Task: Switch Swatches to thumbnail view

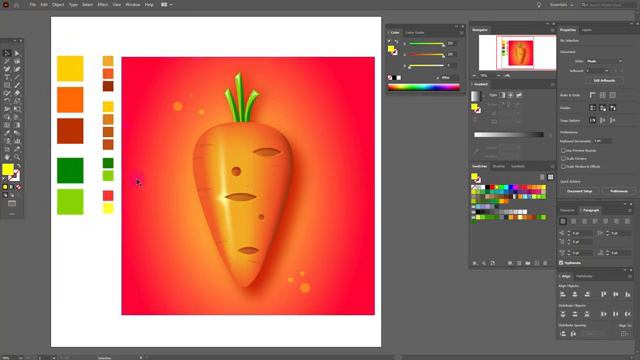Action: point(551,177)
